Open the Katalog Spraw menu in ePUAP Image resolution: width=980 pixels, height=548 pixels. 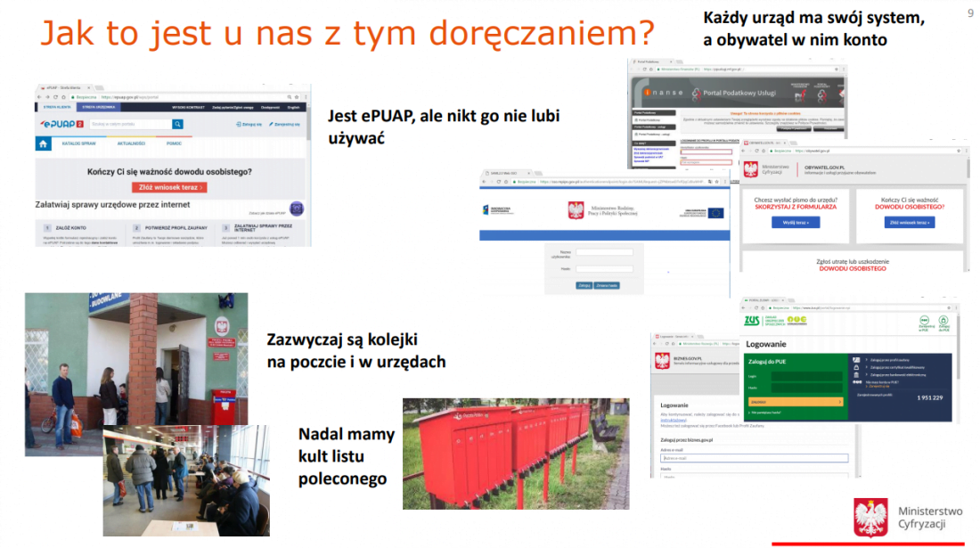point(77,144)
